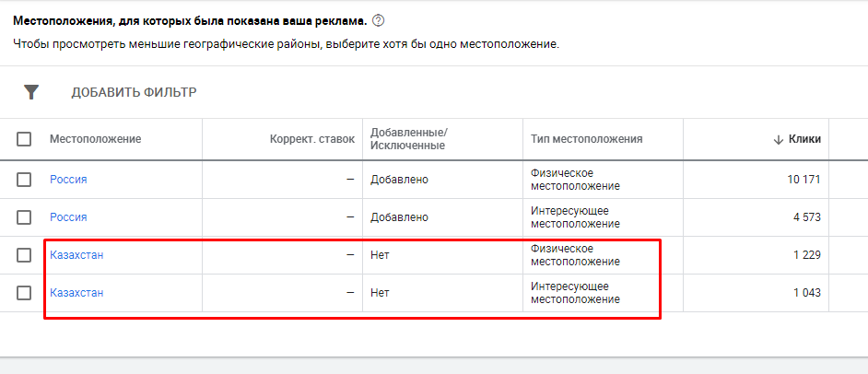Click the Коррект. ставок column header
This screenshot has height=374, width=868.
tap(312, 139)
